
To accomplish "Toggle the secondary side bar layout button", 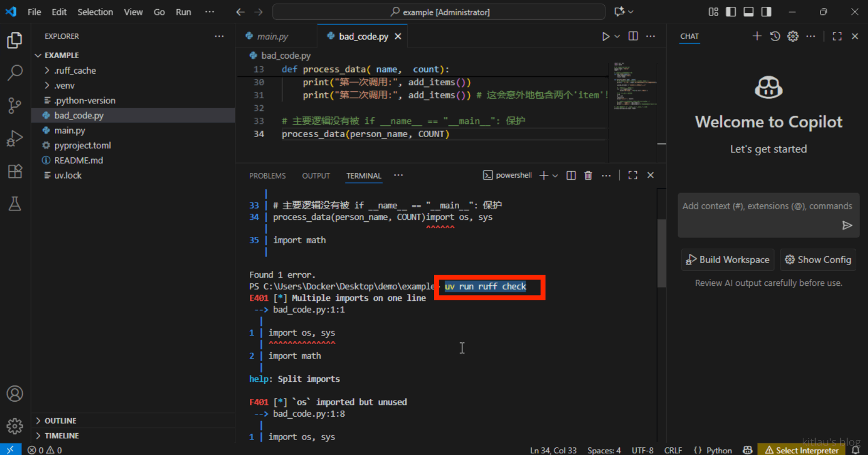I will coord(766,12).
